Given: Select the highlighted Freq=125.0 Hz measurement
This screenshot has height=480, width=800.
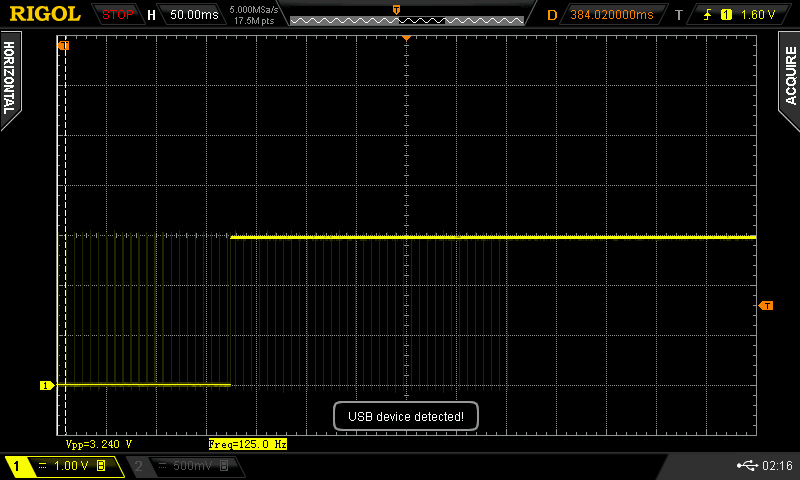Looking at the screenshot, I should coord(247,444).
